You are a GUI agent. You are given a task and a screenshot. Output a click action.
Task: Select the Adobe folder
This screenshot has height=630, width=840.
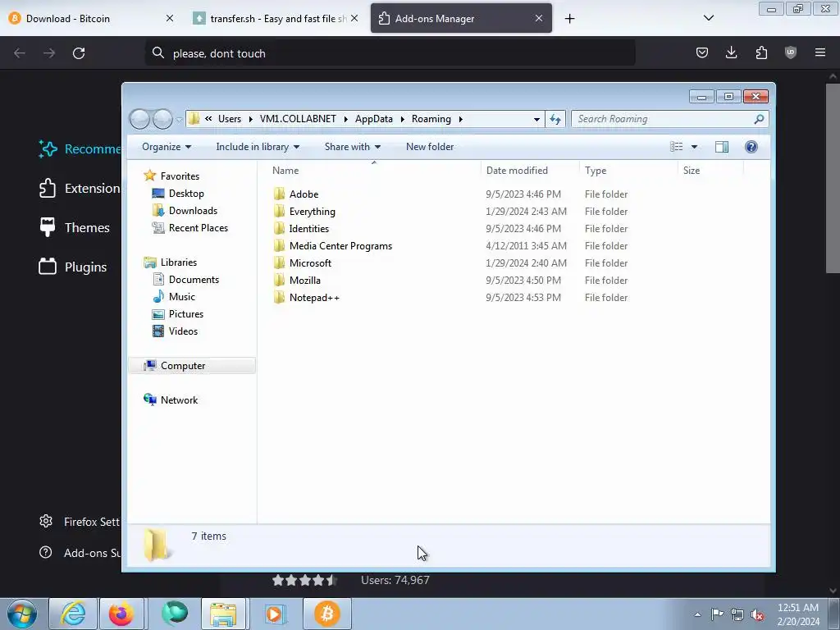coord(304,194)
